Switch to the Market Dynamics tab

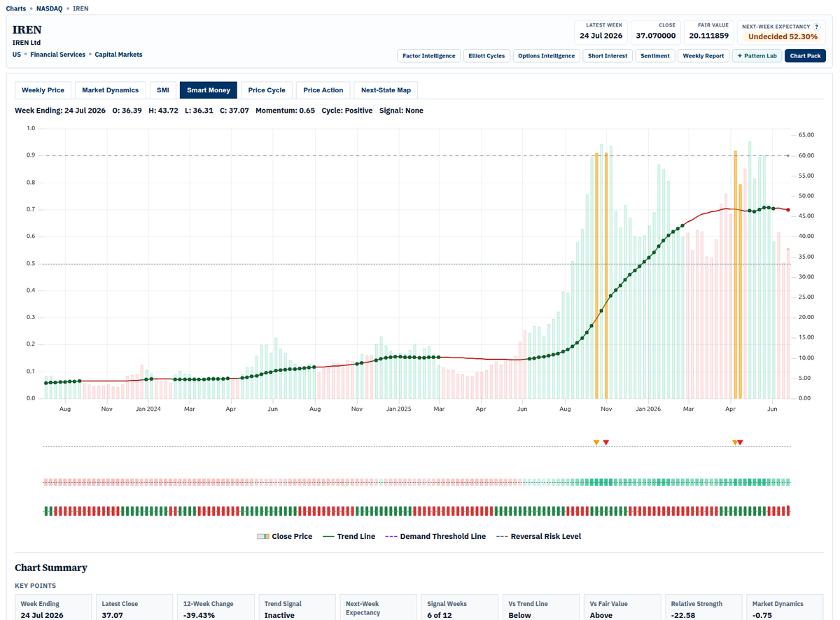(110, 90)
